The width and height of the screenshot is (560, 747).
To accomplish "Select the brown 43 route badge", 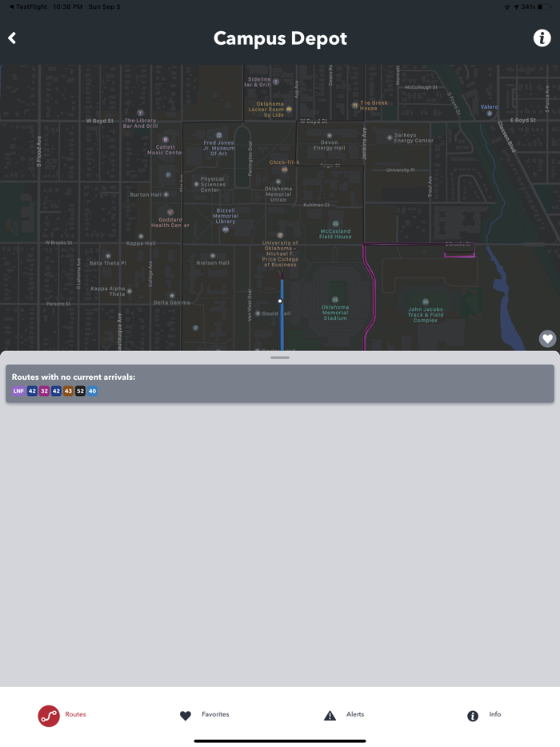I will pyautogui.click(x=68, y=391).
